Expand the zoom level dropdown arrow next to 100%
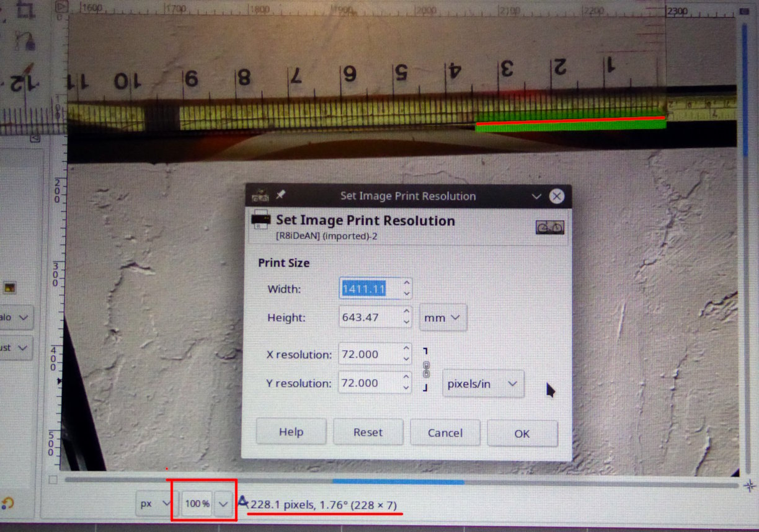The height and width of the screenshot is (532, 759). [x=224, y=504]
